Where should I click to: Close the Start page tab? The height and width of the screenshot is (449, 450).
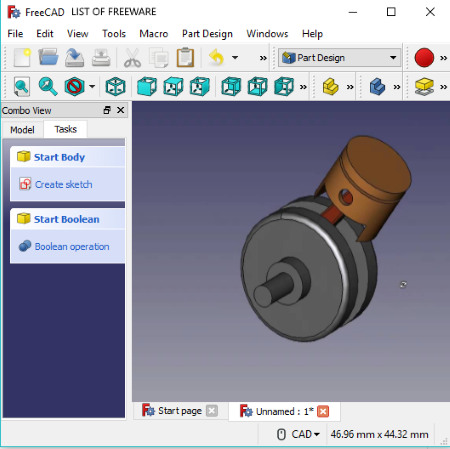click(x=212, y=411)
